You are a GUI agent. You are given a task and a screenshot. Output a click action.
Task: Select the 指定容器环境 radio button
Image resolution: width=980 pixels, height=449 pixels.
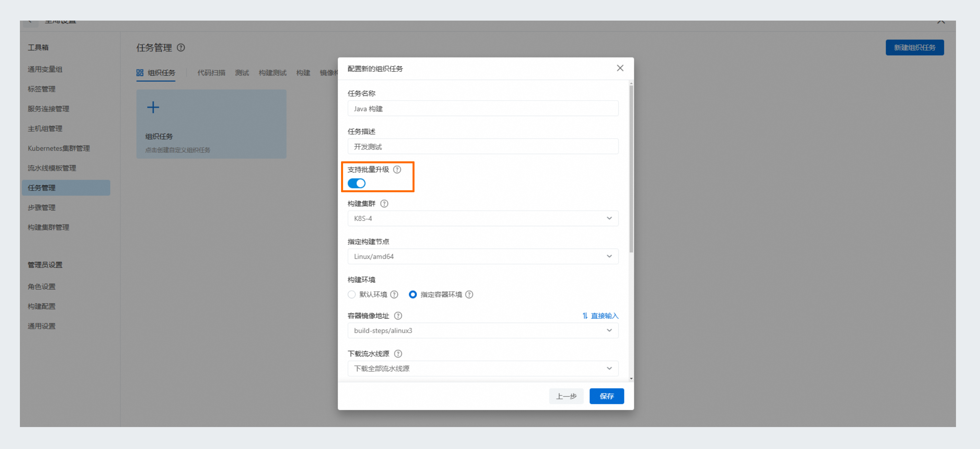point(412,295)
